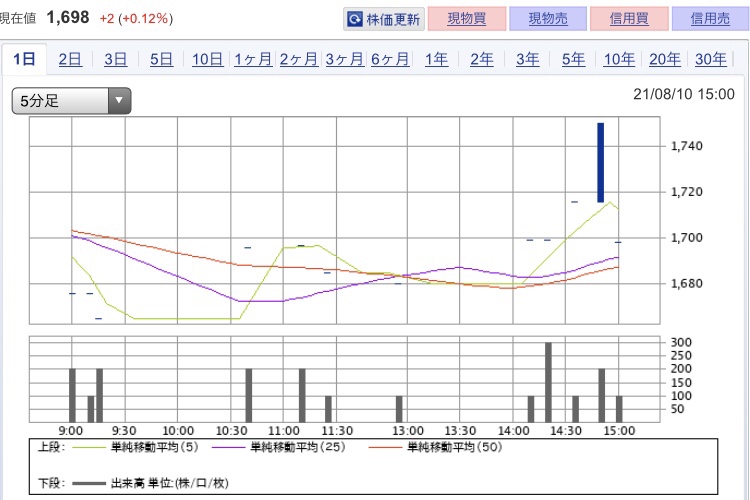Show the 2ヶ月 chart range
Image resolution: width=750 pixels, height=500 pixels.
pos(299,59)
